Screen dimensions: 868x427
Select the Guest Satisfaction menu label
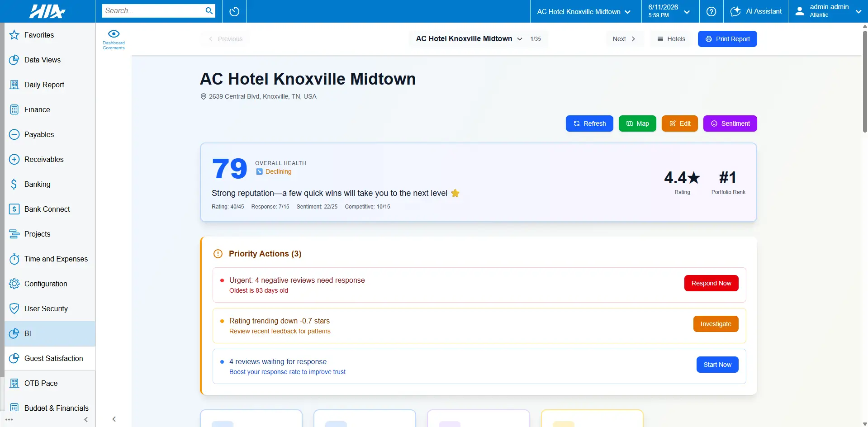(x=54, y=358)
